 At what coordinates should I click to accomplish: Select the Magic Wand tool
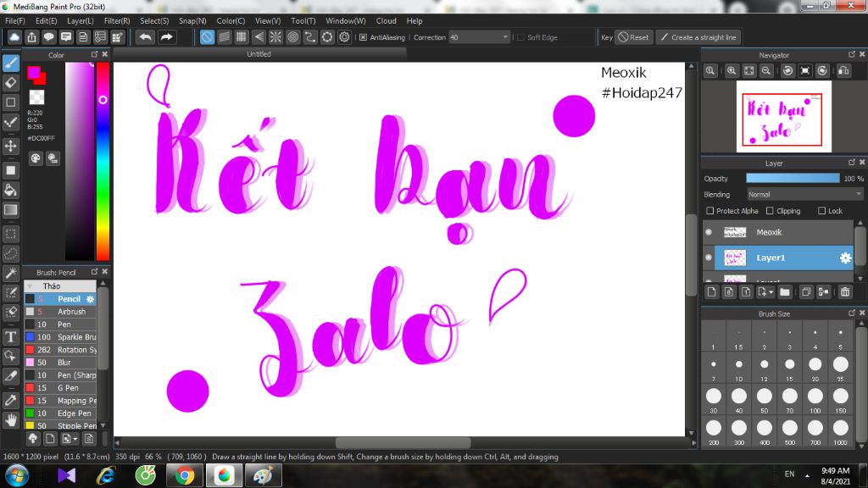pyautogui.click(x=10, y=274)
